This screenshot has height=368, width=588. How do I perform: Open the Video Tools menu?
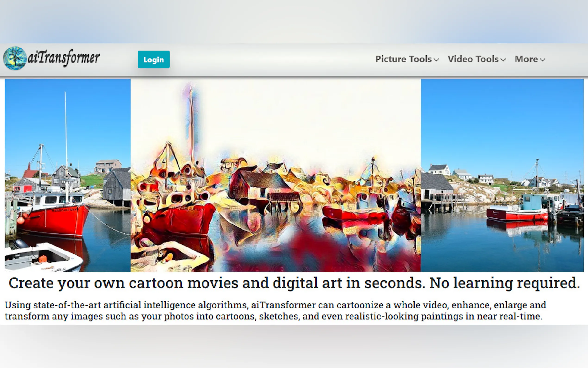coord(473,59)
